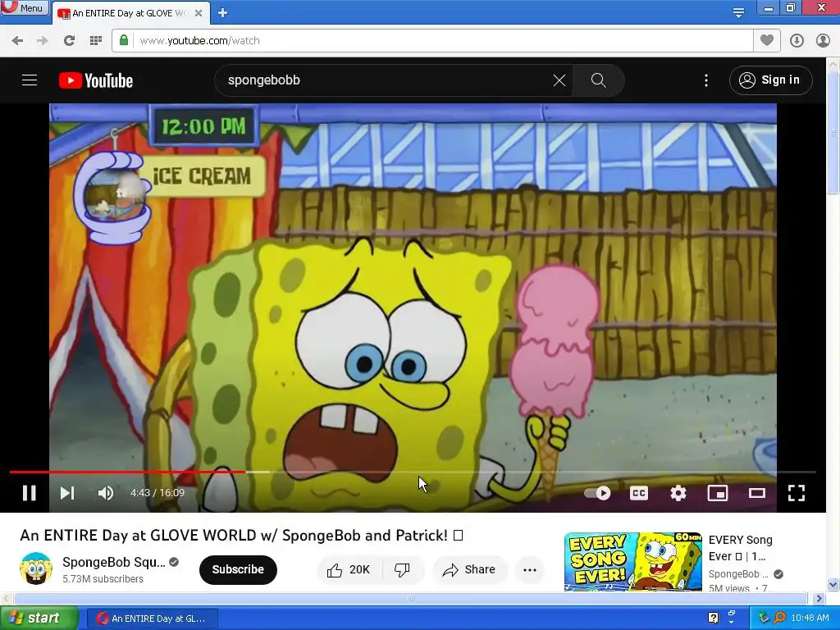
Task: Open a new tab with plus button
Action: pyautogui.click(x=223, y=13)
